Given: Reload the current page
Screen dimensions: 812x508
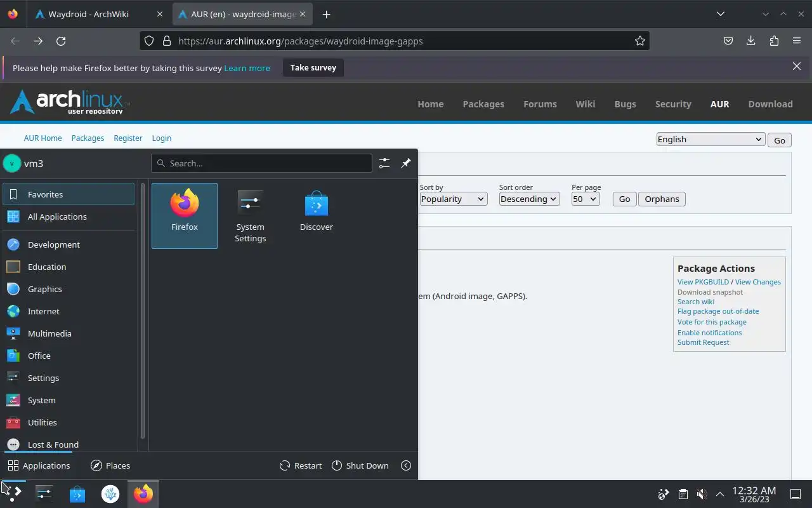Looking at the screenshot, I should click(61, 41).
